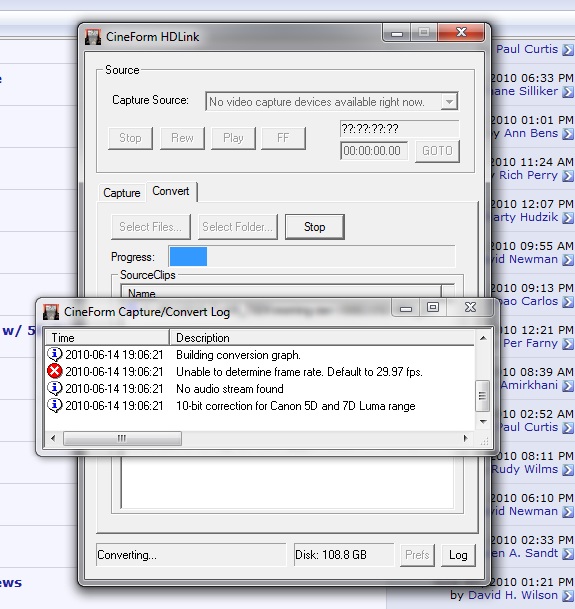
Task: Open the Rich Perry link in browser
Action: pos(528,176)
